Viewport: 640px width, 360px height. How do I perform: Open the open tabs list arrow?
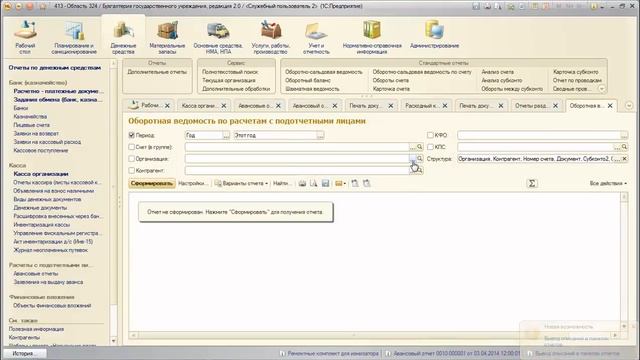click(629, 105)
